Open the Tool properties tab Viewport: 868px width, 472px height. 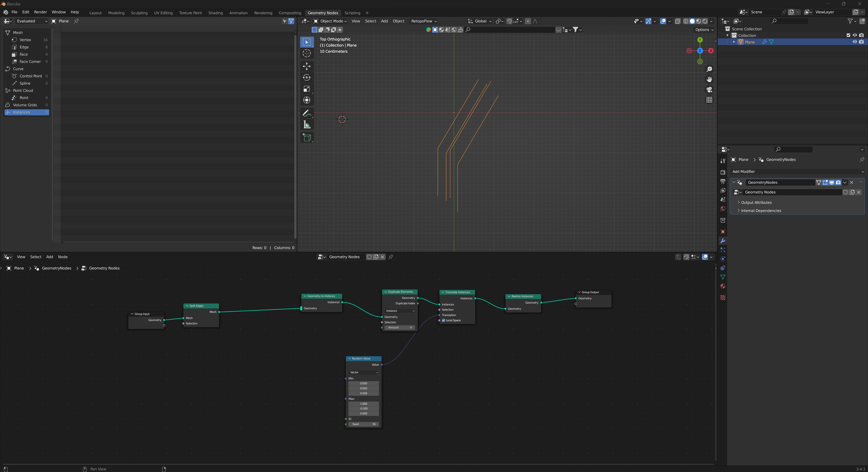(x=723, y=161)
